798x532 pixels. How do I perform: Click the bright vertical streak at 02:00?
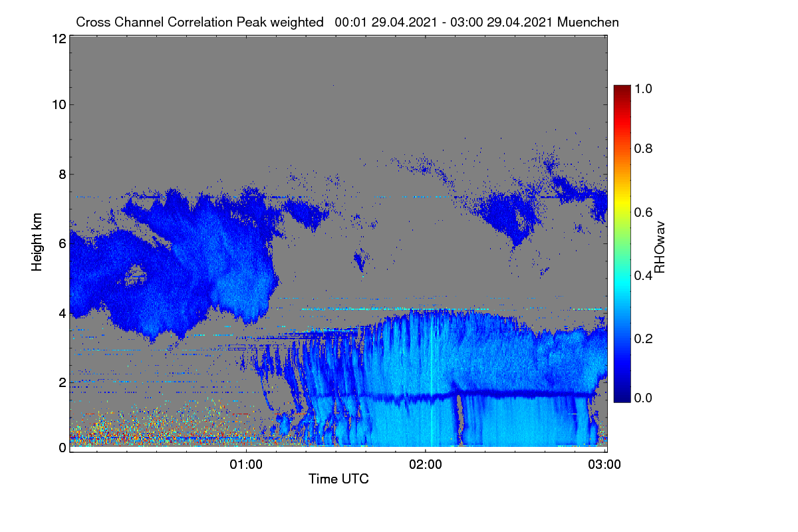coord(431,379)
